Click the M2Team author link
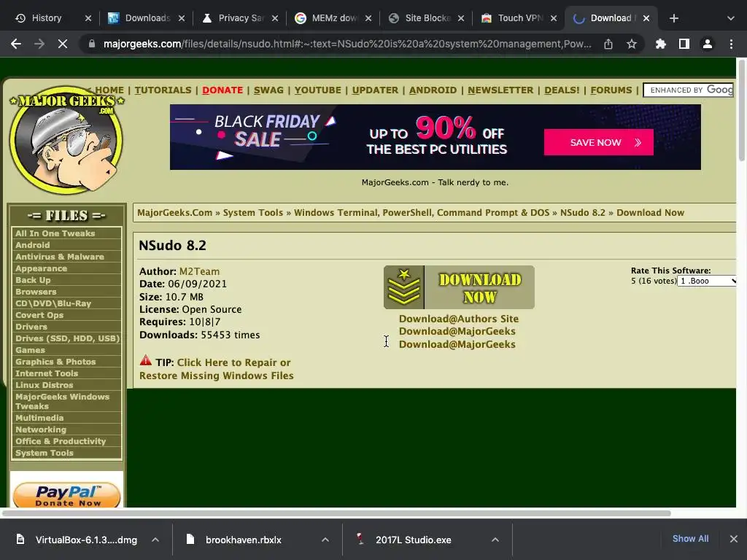 [199, 271]
